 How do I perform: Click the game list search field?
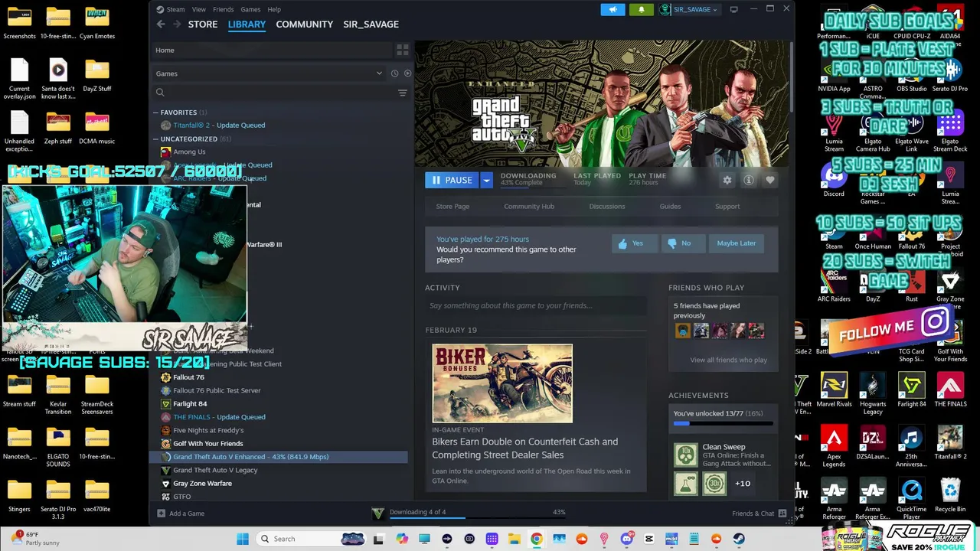(x=276, y=93)
